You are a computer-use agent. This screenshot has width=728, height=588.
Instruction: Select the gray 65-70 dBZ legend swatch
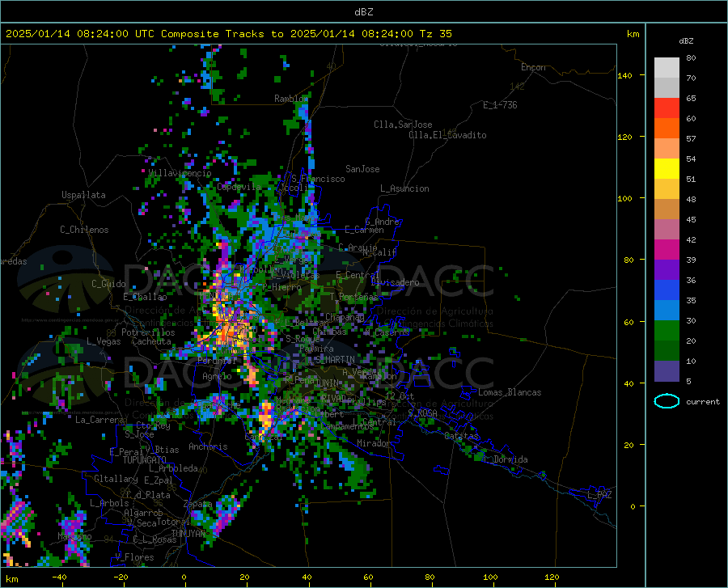[x=667, y=87]
